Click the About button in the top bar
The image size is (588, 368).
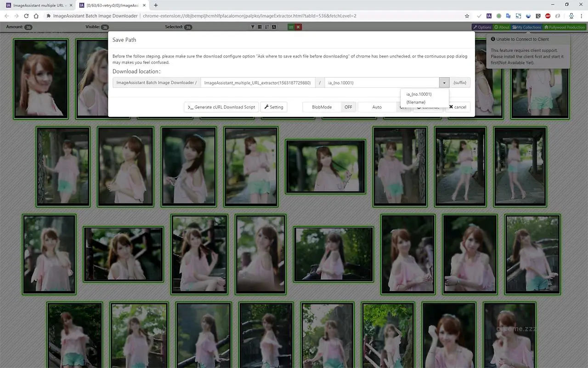coord(501,27)
